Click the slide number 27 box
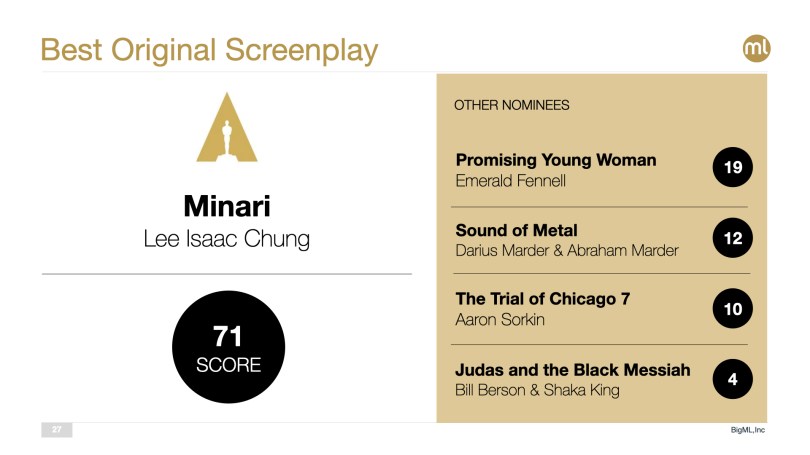810x455 pixels. pyautogui.click(x=56, y=430)
